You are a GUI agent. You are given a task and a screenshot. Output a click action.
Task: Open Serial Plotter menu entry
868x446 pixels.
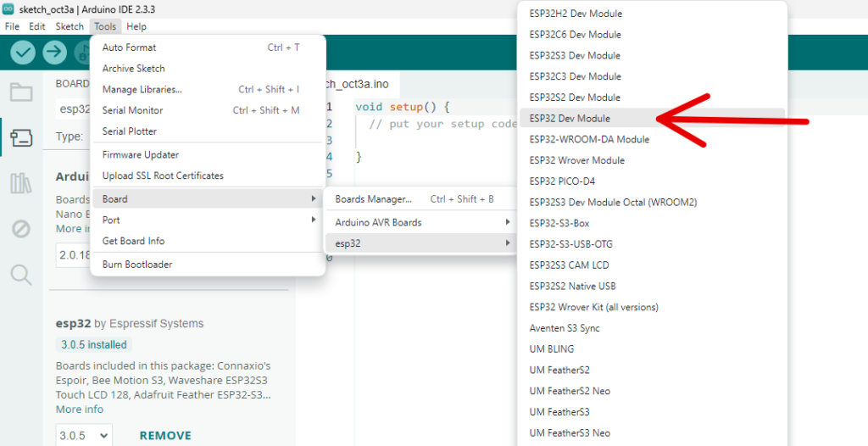click(x=208, y=131)
